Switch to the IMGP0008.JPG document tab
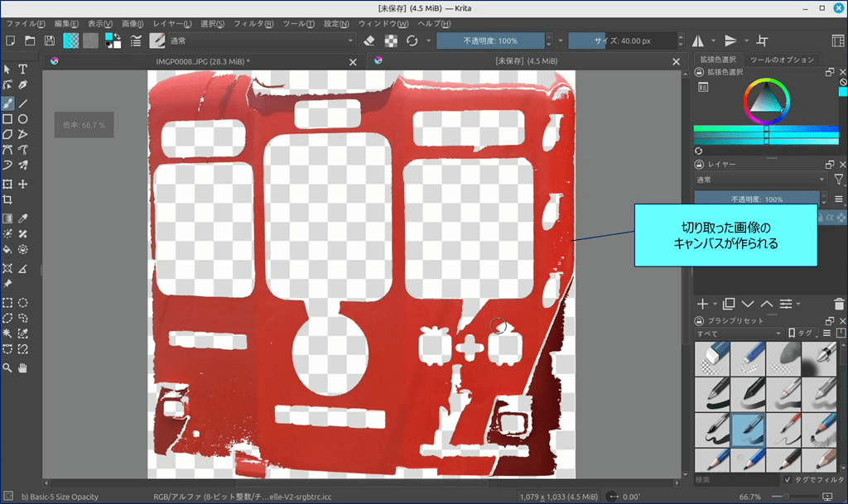Viewport: 848px width, 504px height. tap(203, 61)
